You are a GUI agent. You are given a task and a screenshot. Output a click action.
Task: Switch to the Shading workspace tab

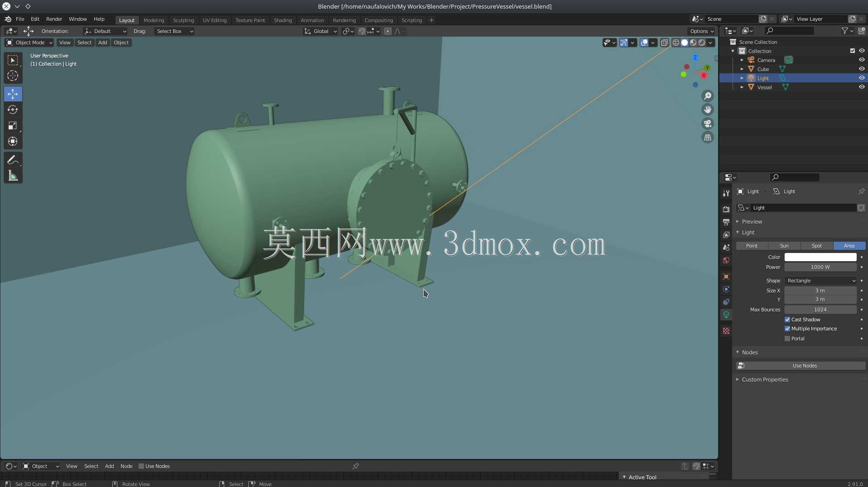(283, 20)
